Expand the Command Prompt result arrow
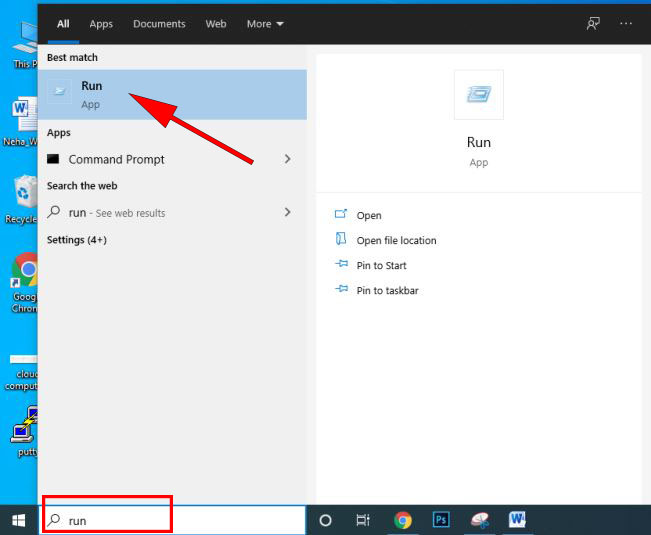 click(x=288, y=159)
